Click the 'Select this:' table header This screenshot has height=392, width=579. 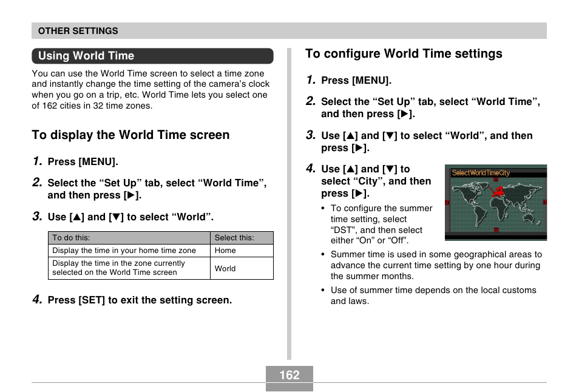point(242,238)
